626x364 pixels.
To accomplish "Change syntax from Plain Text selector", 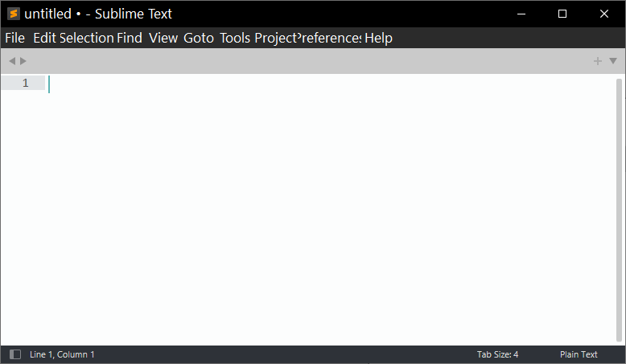I will point(579,354).
